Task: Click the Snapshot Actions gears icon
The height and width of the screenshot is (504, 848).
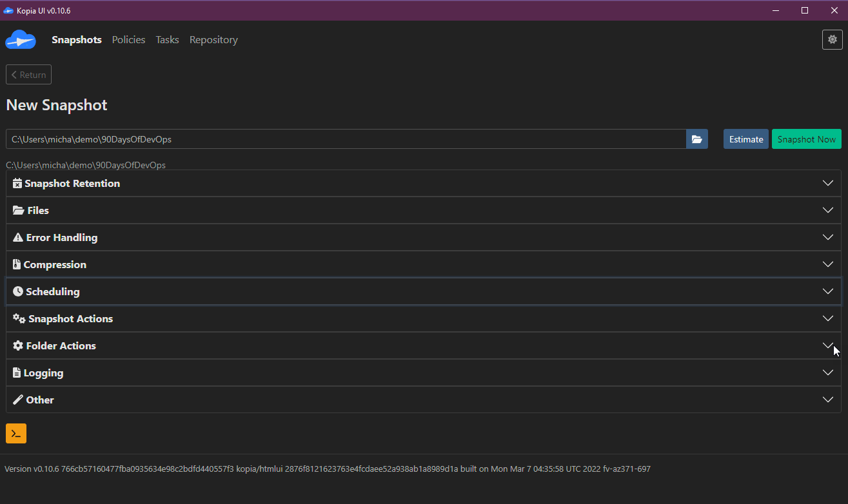Action: (x=19, y=319)
